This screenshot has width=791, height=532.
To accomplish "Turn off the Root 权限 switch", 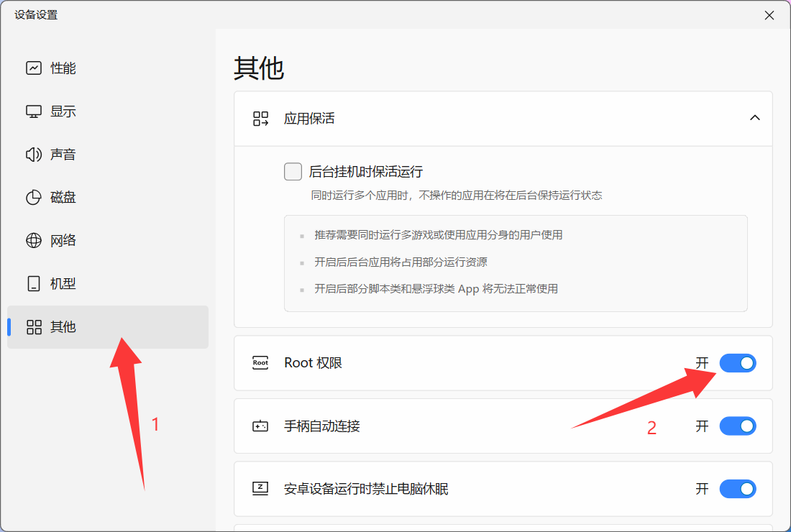I will tap(738, 363).
